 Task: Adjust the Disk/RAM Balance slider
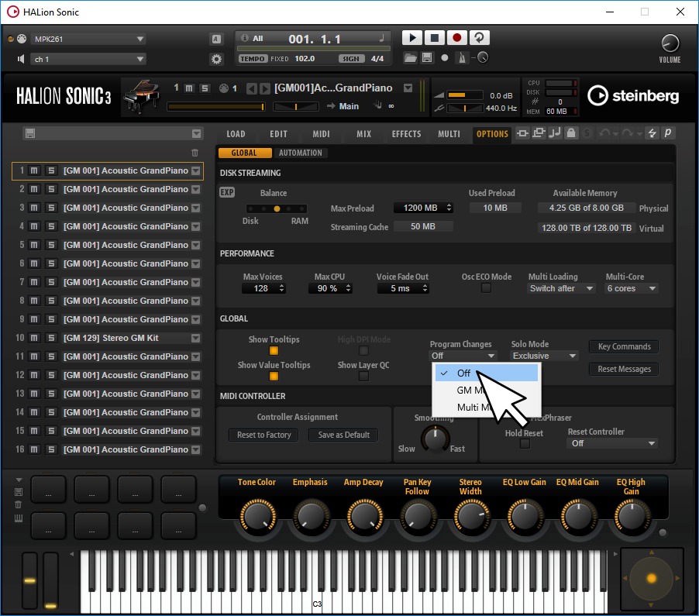277,208
